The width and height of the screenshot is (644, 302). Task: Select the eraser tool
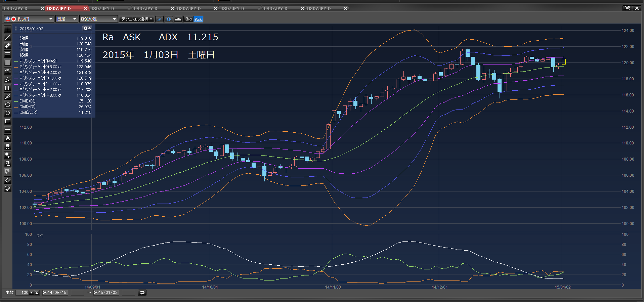click(8, 180)
